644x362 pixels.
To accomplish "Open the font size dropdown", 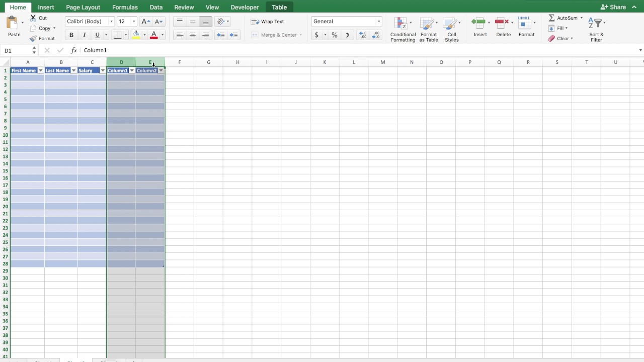I will coord(134,22).
